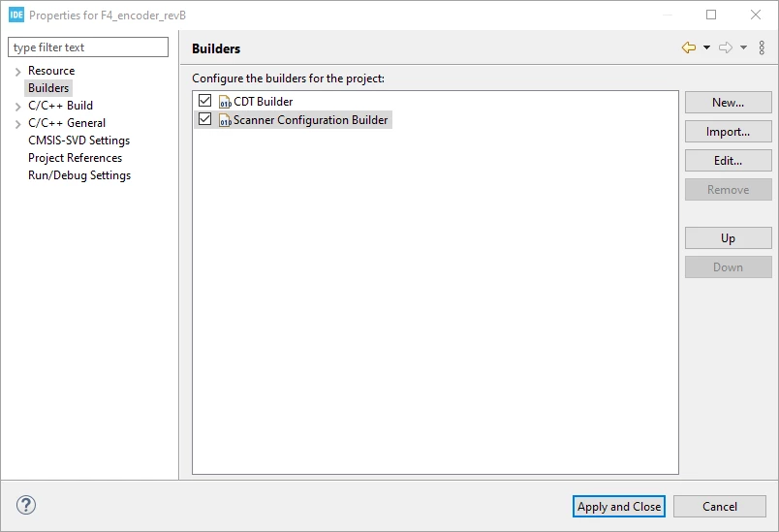Screen dimensions: 779x532
Task: Click the CDT Builder file icon
Action: tap(225, 102)
